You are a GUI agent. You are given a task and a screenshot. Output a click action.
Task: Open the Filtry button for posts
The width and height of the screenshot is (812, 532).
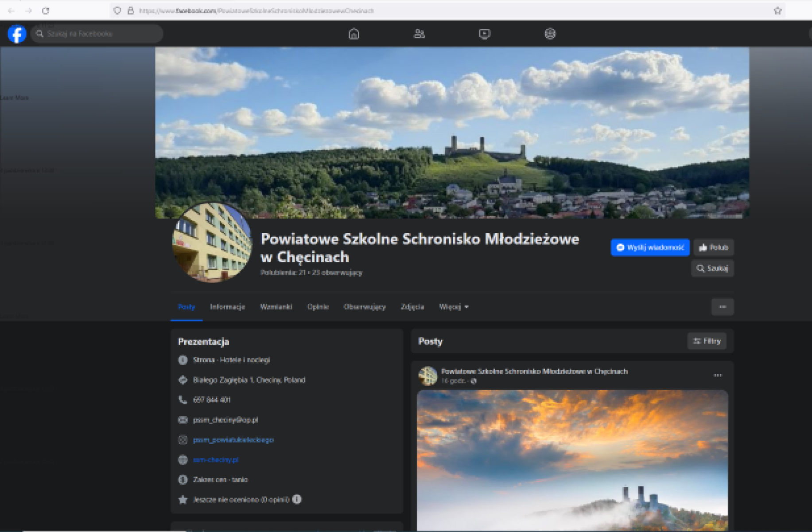pos(707,341)
